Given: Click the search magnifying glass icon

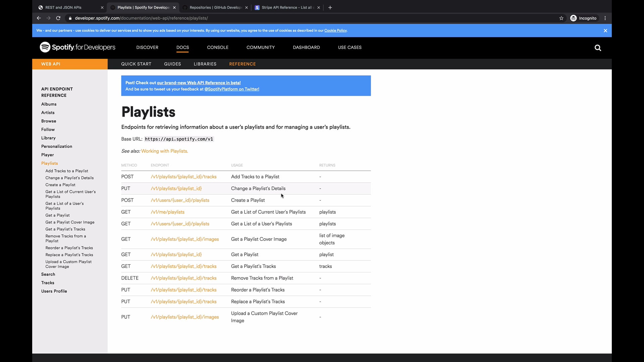Looking at the screenshot, I should pyautogui.click(x=597, y=48).
